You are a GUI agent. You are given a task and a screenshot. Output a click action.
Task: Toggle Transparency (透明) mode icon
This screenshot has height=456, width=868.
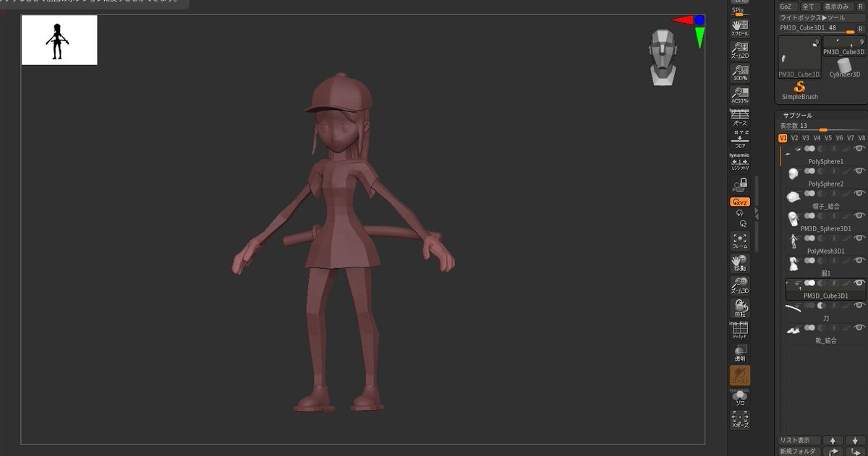740,353
